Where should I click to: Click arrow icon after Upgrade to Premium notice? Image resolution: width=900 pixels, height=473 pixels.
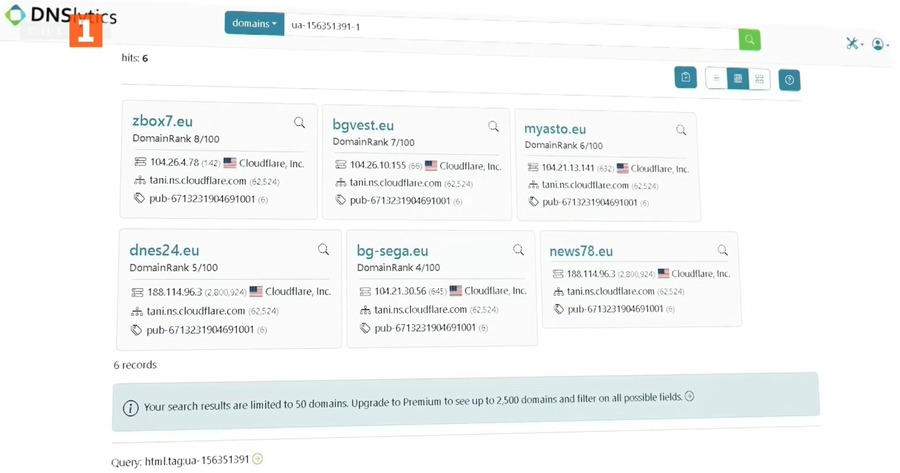tap(689, 397)
